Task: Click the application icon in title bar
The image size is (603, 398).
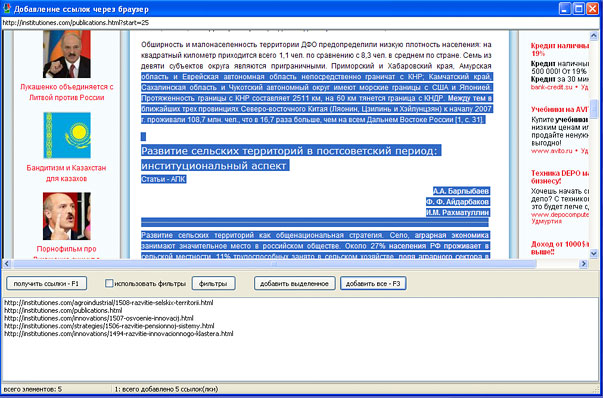Action: pyautogui.click(x=7, y=8)
